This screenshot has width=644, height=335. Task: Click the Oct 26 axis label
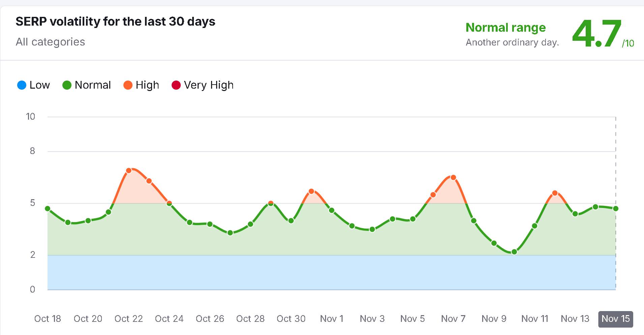[210, 319]
